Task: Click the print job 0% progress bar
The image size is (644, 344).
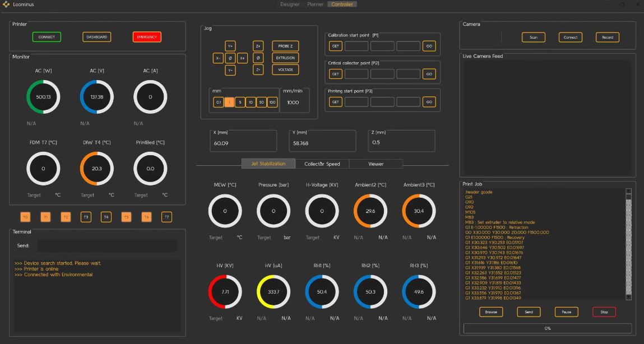Action: tap(547, 328)
